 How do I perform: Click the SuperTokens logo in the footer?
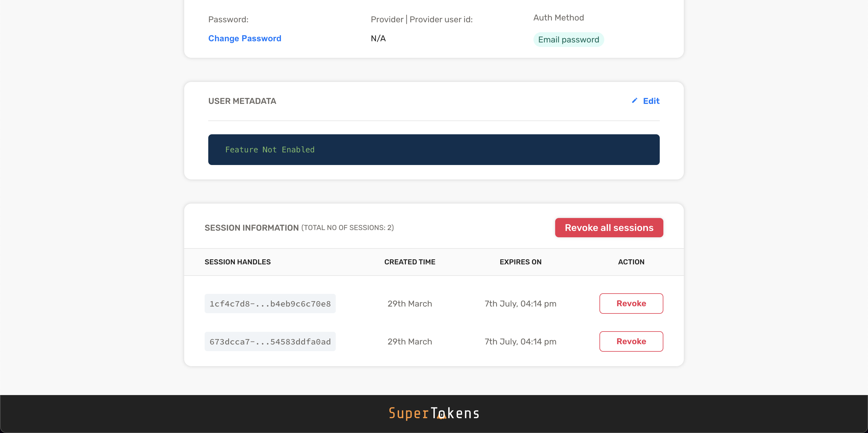click(x=434, y=413)
